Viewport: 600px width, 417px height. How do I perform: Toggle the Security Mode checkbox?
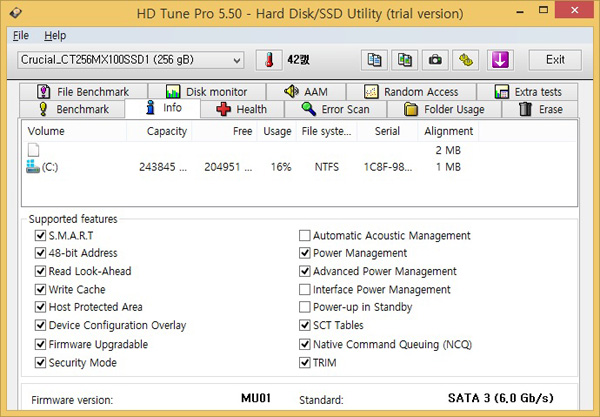click(x=40, y=362)
